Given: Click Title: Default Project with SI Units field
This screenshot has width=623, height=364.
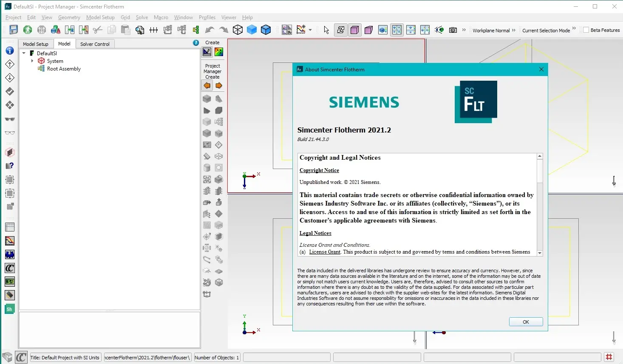Looking at the screenshot, I should point(65,358).
